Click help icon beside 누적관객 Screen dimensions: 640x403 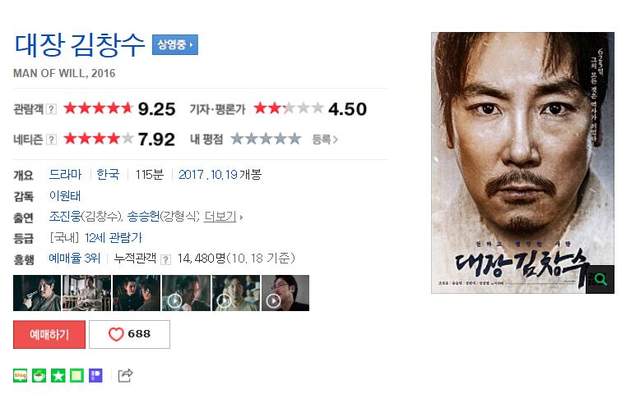click(166, 259)
